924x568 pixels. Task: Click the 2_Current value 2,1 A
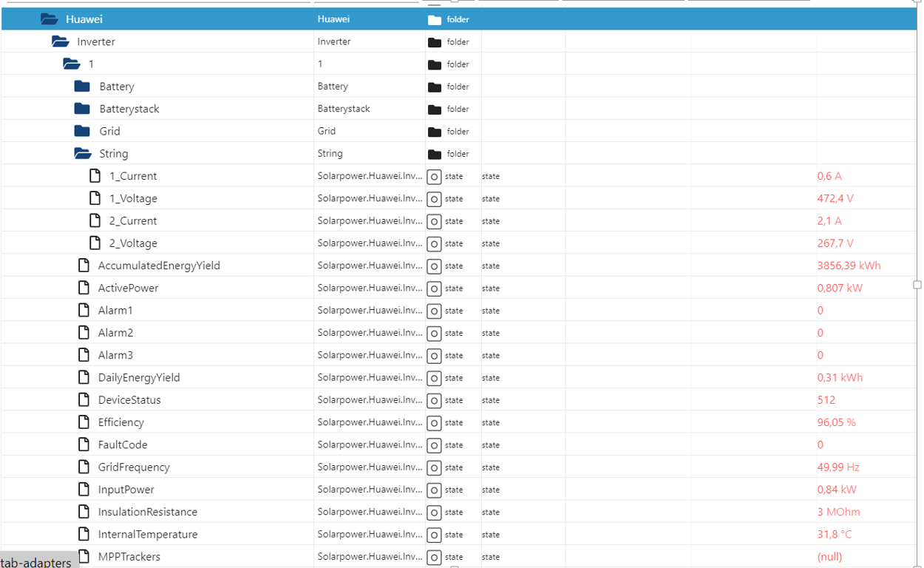tap(829, 220)
